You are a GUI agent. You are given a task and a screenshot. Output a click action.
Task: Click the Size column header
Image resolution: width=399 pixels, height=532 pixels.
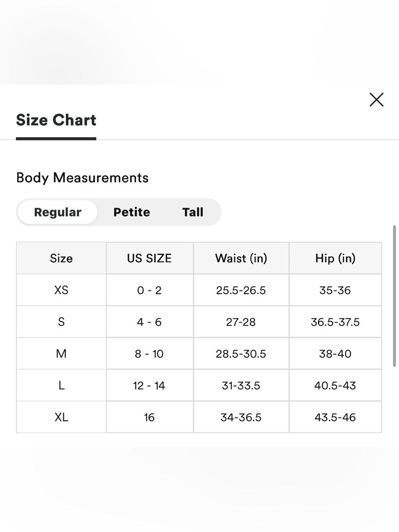[x=61, y=258]
